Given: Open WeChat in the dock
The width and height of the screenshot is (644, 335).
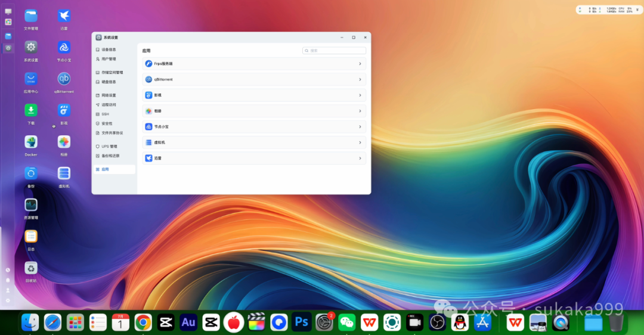Looking at the screenshot, I should (346, 322).
